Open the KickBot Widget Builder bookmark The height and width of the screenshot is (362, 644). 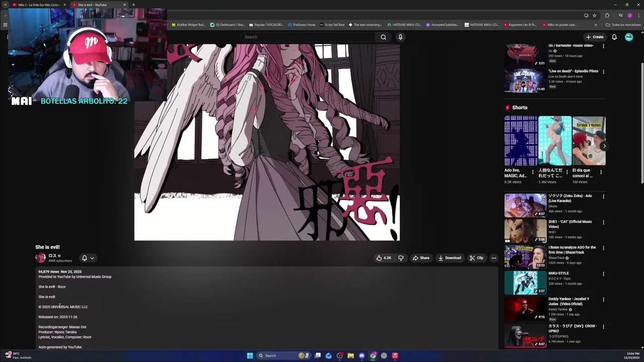point(189,25)
